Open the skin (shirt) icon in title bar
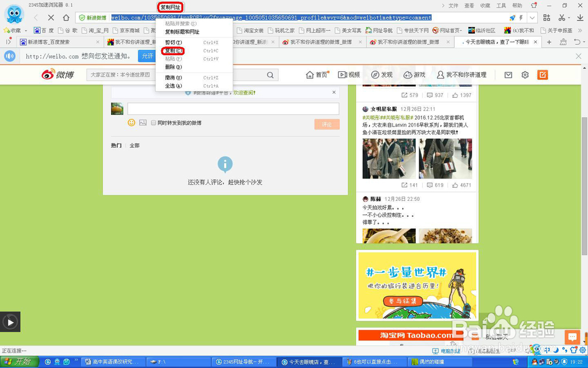Screen dimensions: 588x368 point(534,5)
